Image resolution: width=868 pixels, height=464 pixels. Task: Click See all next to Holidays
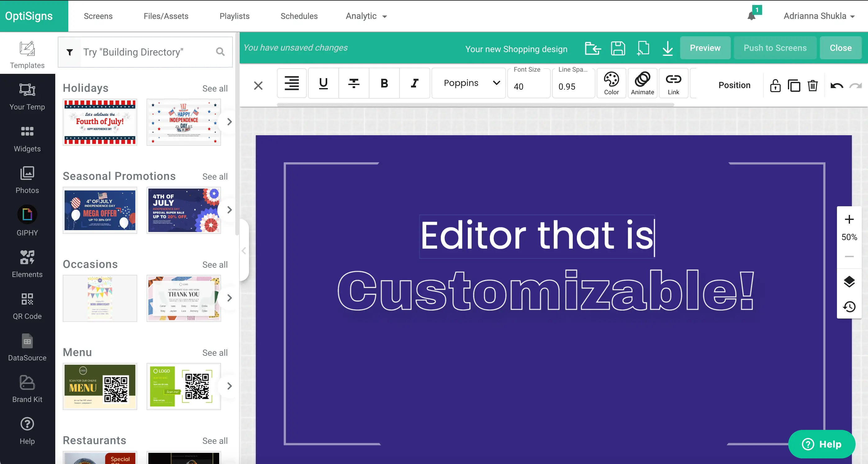[215, 89]
